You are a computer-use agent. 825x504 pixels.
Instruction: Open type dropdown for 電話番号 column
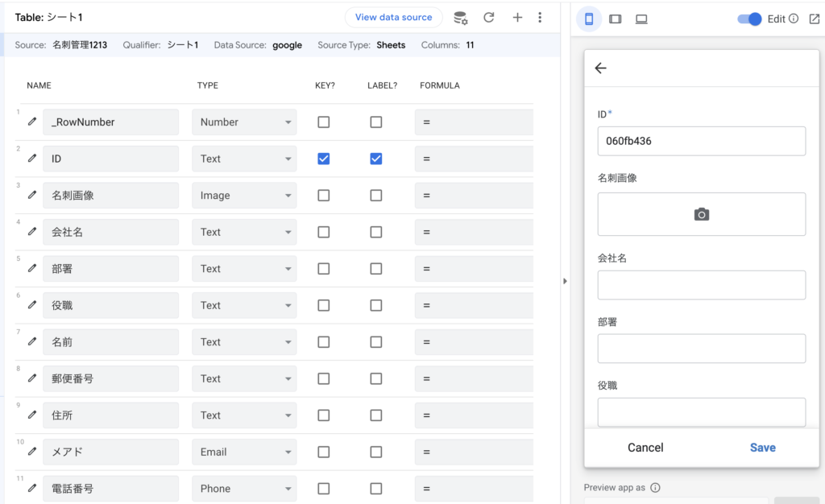(244, 489)
